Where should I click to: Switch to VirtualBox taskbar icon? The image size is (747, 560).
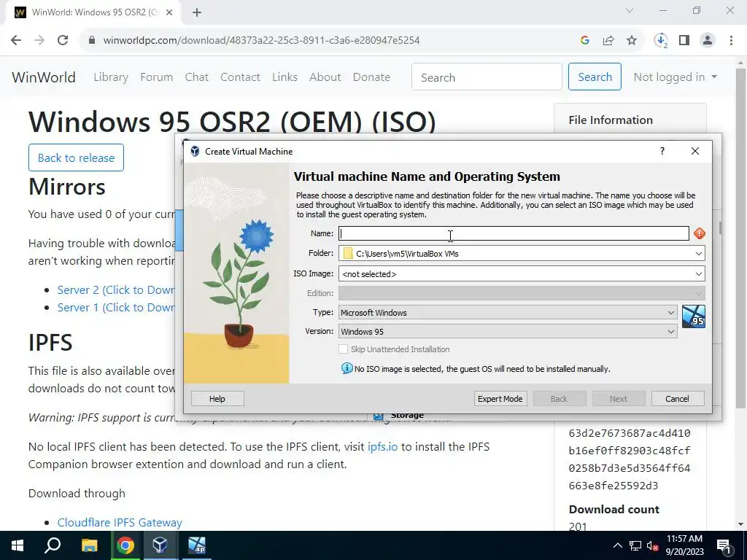[160, 545]
